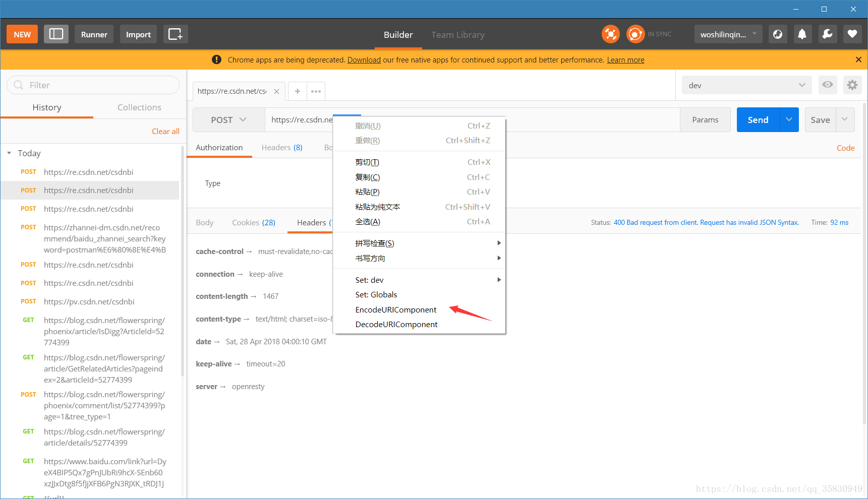
Task: Click the heart icon
Action: pyautogui.click(x=852, y=34)
